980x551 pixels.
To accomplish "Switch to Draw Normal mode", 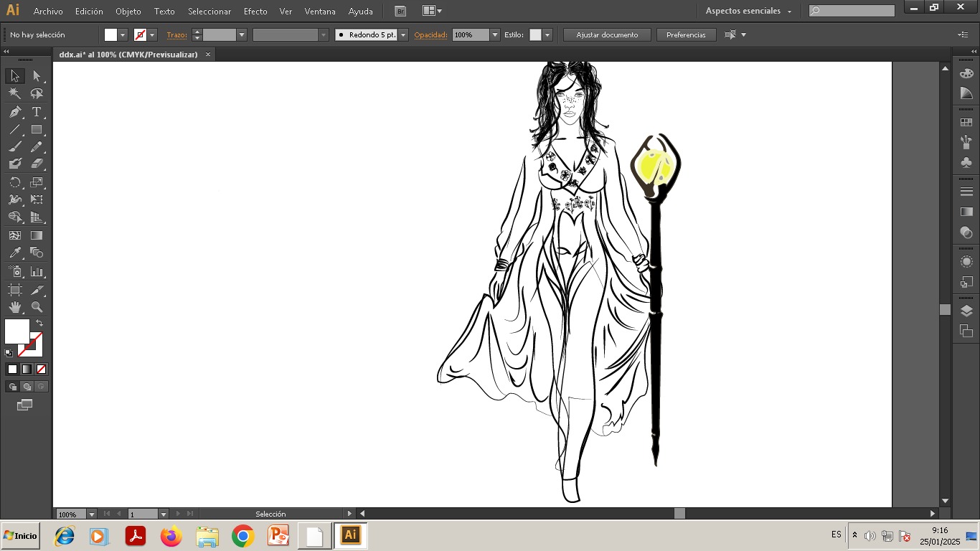I will pyautogui.click(x=12, y=387).
